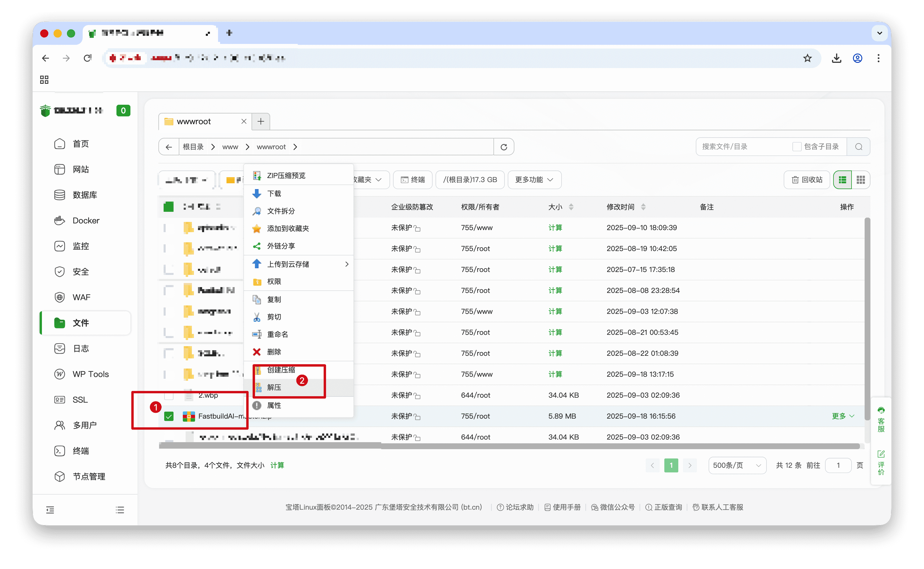Screen dimensions: 924x569
Task: Click 计算 to compute file sizes
Action: (277, 465)
